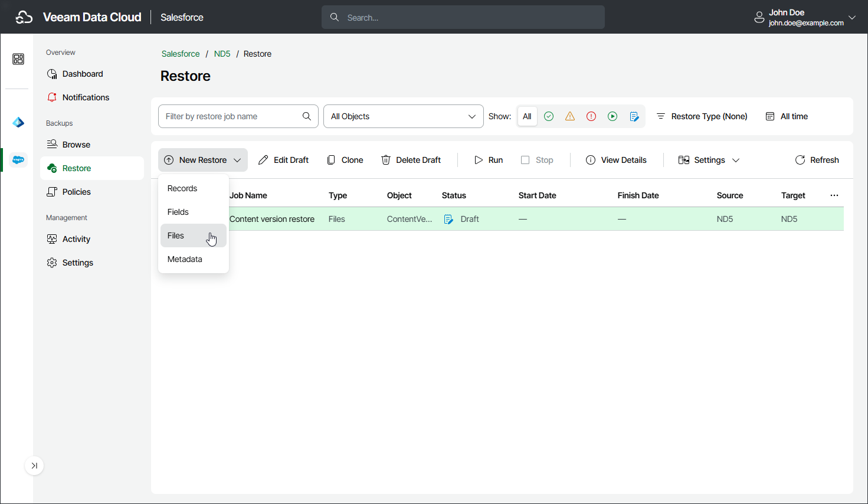Open Activity under Management

point(92,239)
